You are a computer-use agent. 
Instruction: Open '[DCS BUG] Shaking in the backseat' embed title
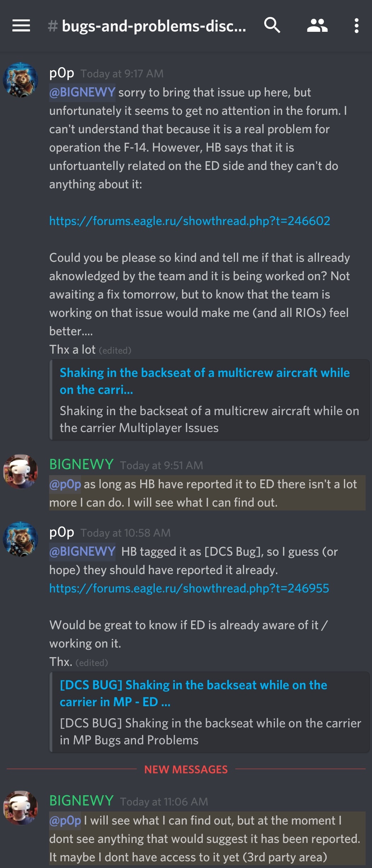[193, 693]
